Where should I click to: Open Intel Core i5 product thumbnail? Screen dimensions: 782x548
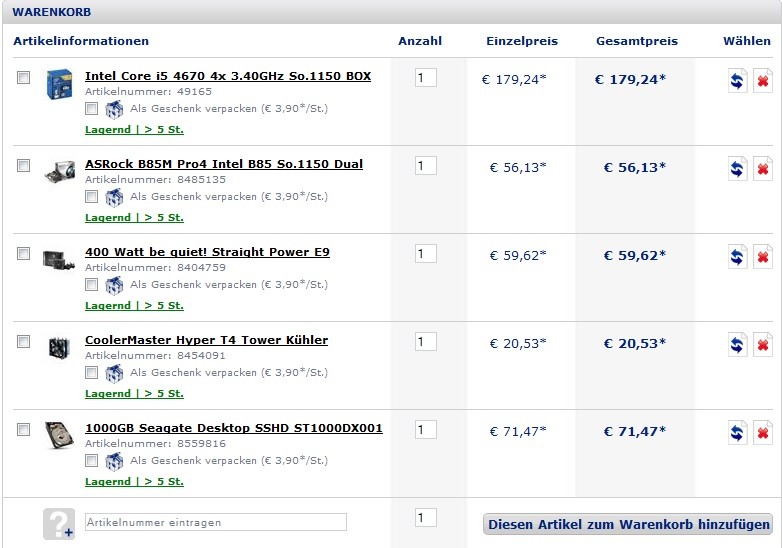click(59, 84)
